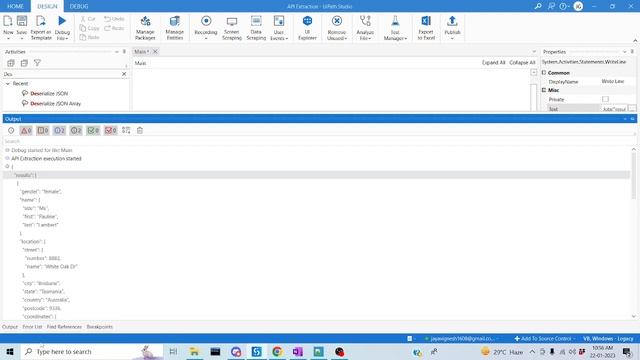Click the New file icon

[8, 21]
